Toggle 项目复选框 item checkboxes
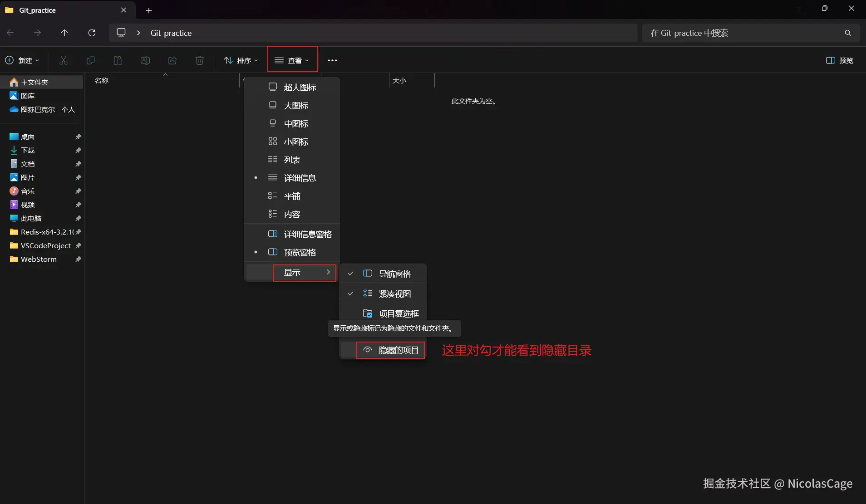Viewport: 866px width, 504px height. click(x=383, y=313)
